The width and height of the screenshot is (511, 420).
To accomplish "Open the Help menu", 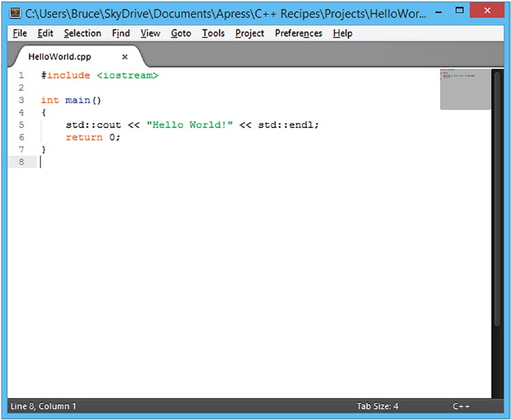I will [x=343, y=33].
